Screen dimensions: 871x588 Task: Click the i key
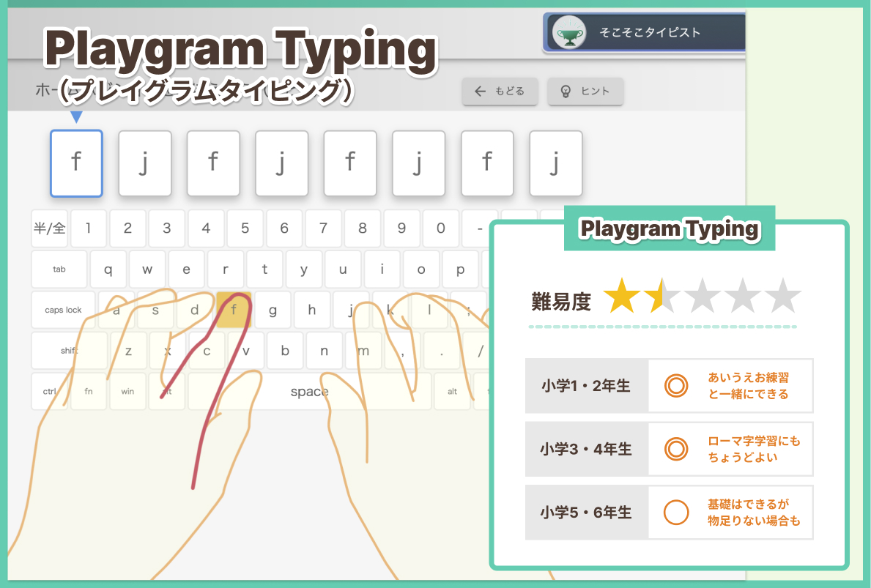pyautogui.click(x=382, y=269)
